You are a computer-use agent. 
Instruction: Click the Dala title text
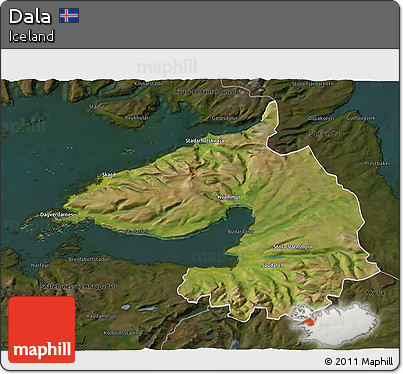(30, 16)
